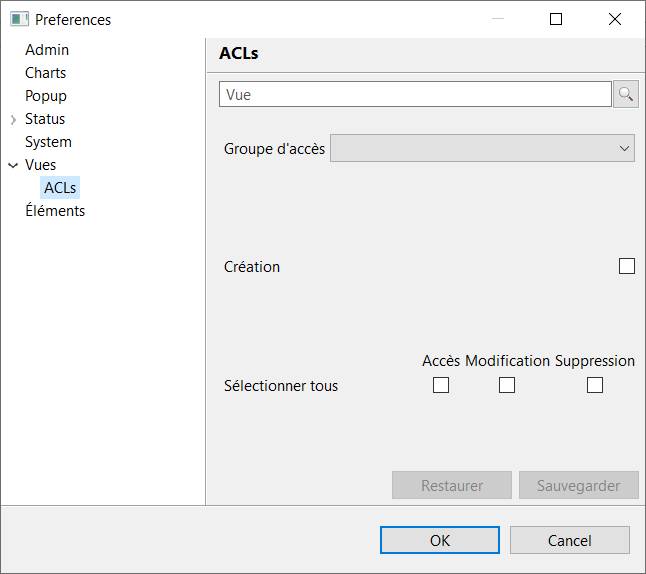Check the Suppression select-all checkbox
Viewport: 646px width, 574px height.
595,385
